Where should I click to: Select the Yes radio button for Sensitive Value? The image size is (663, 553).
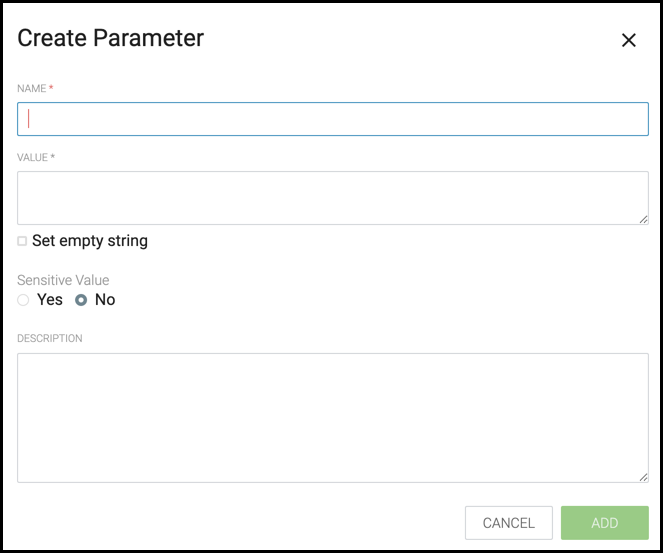[x=23, y=300]
